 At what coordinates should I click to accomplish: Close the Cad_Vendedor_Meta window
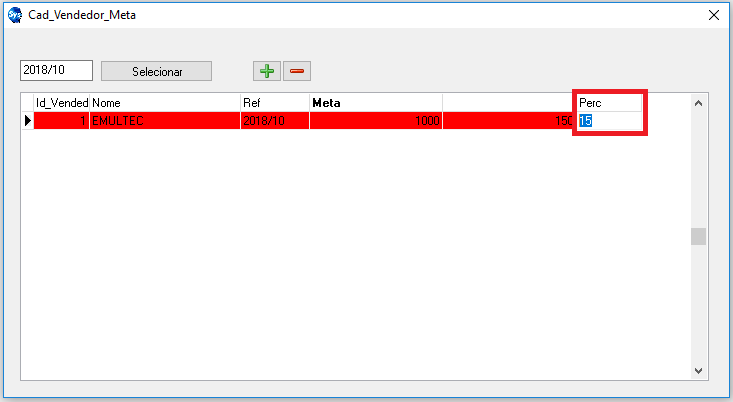click(714, 15)
